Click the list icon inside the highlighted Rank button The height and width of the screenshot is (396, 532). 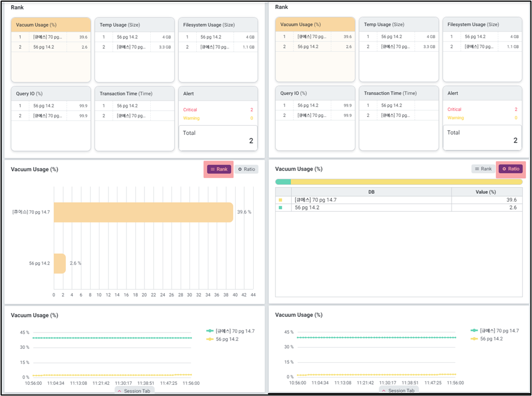tap(213, 169)
